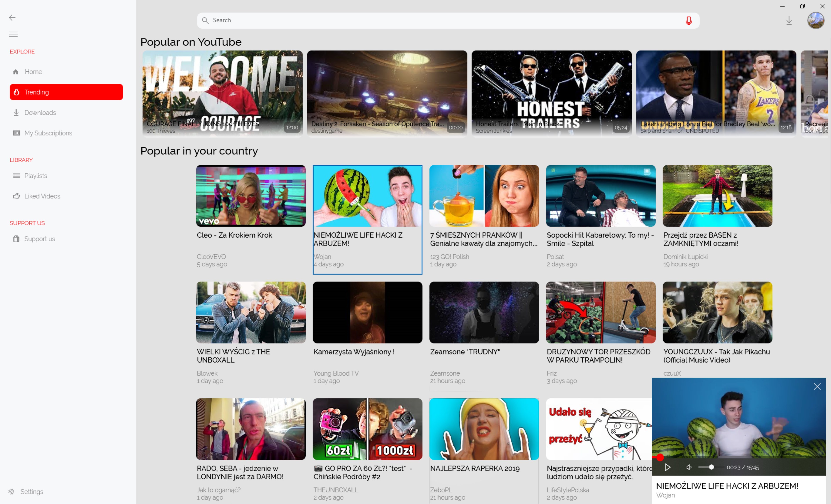Open the Downloads sidebar item
Screen dimensions: 831x504
[40, 113]
